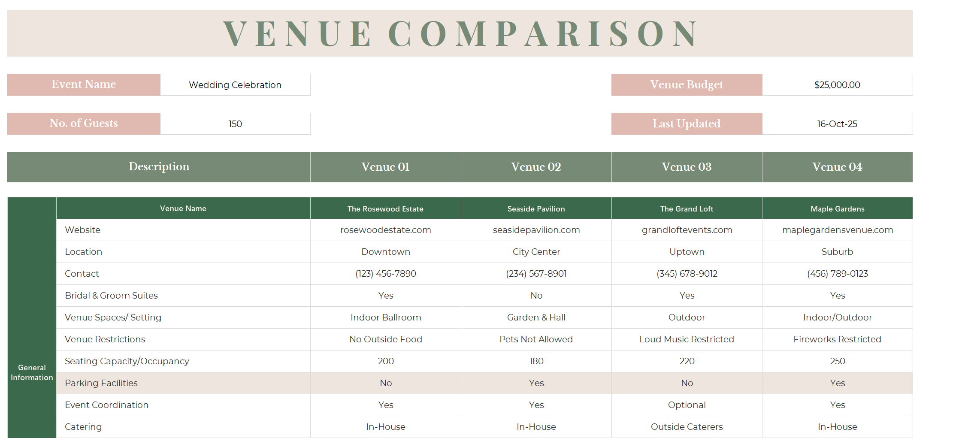Screen dimensions: 980x438
Task: Select the Indoor Ballroom cell
Action: (385, 317)
